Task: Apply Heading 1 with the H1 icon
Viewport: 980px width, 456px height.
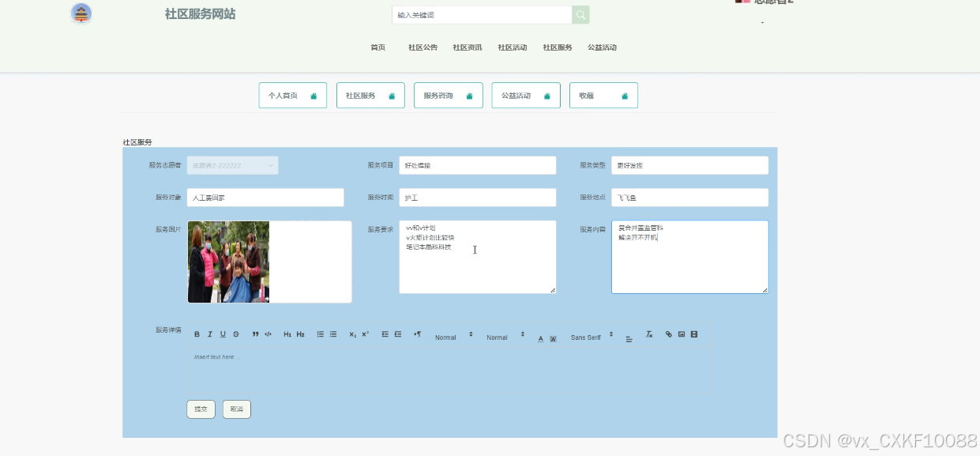Action: pyautogui.click(x=287, y=334)
